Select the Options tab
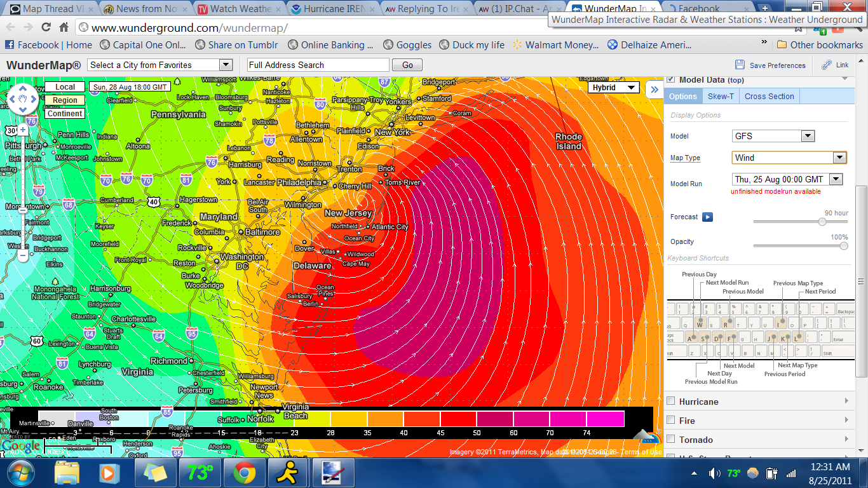Screen dimensions: 868x488 pyautogui.click(x=683, y=97)
